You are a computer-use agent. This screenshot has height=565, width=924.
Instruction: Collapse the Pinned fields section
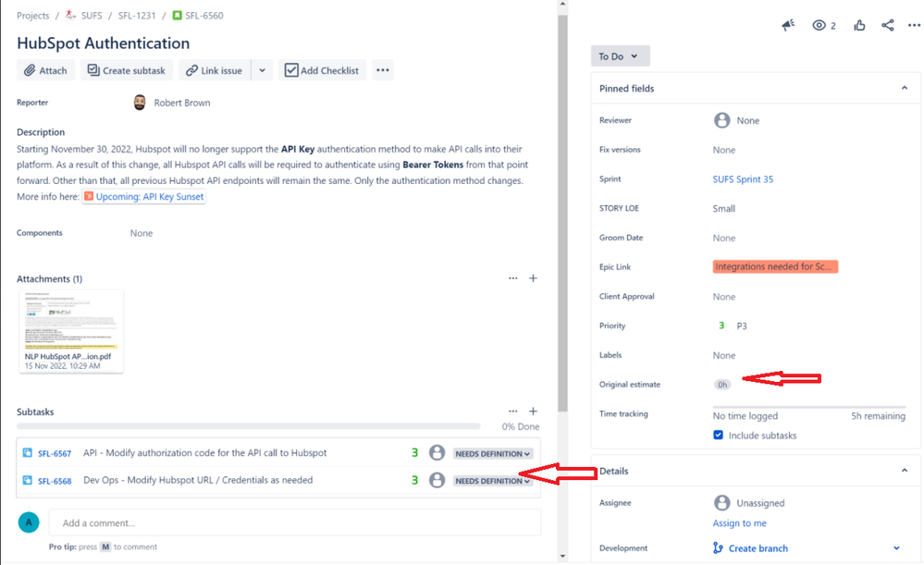tap(904, 89)
